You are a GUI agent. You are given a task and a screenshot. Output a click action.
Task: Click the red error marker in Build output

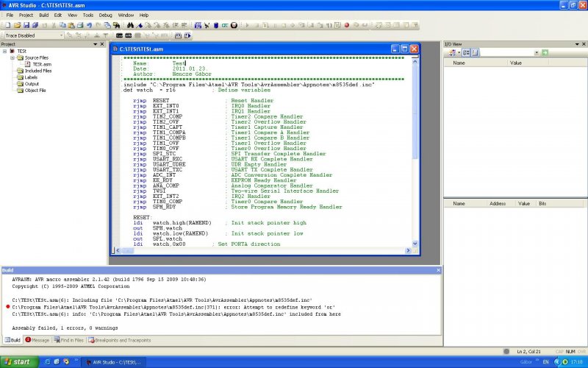(7, 307)
